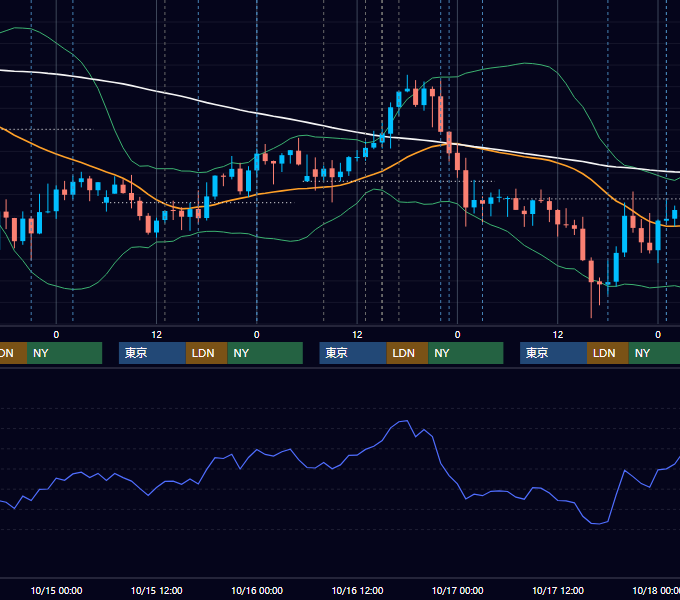680x600 pixels.
Task: Select the leftmost 東京 session block
Action: click(x=152, y=353)
